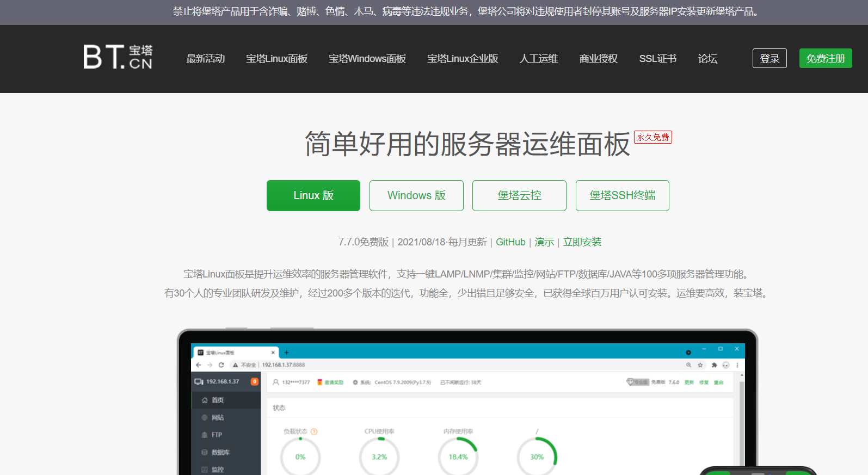
Task: Click the 30% disk usage gauge
Action: click(537, 457)
